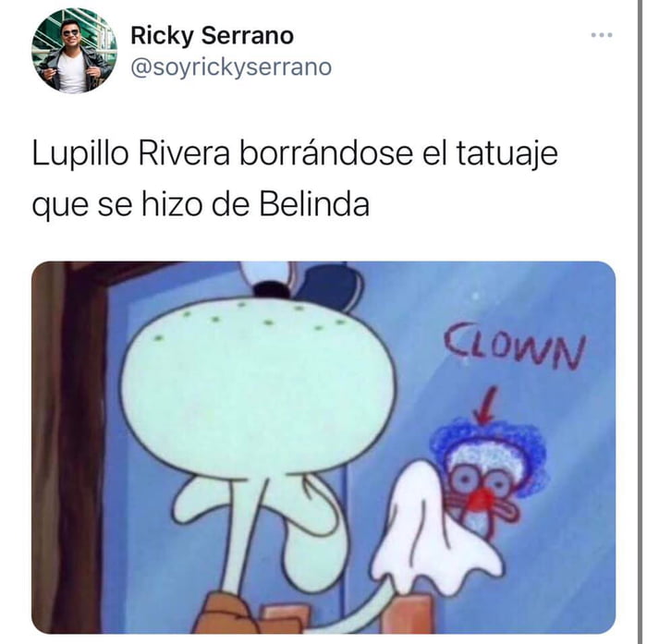This screenshot has width=647, height=644.
Task: Click the gray vertical bar on the right edge
Action: point(641,322)
